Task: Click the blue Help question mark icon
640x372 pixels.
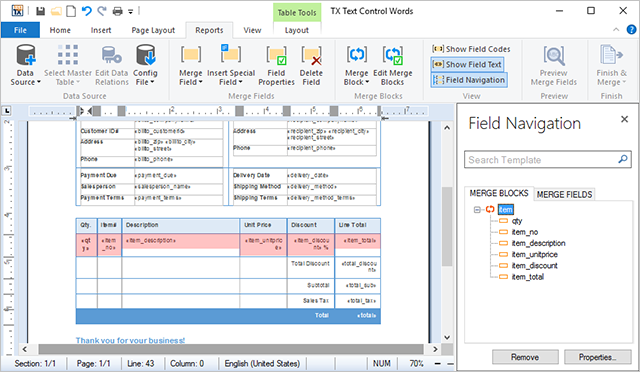Action: pyautogui.click(x=631, y=29)
